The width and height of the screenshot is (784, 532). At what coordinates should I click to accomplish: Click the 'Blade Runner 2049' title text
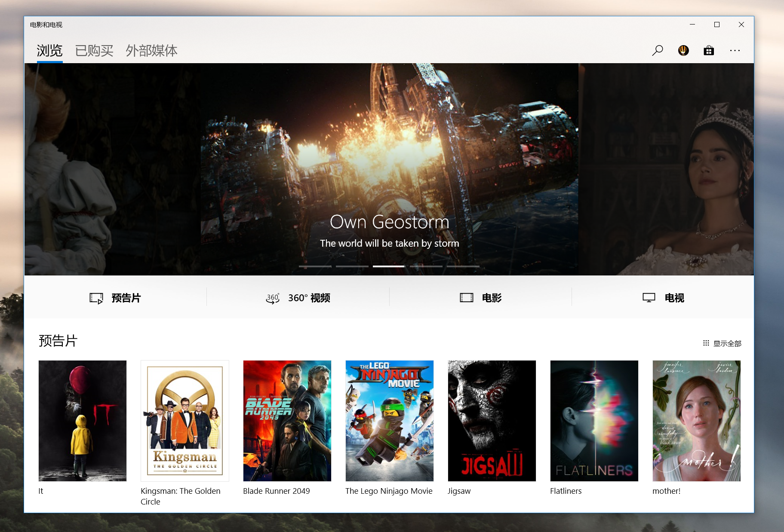(x=277, y=491)
